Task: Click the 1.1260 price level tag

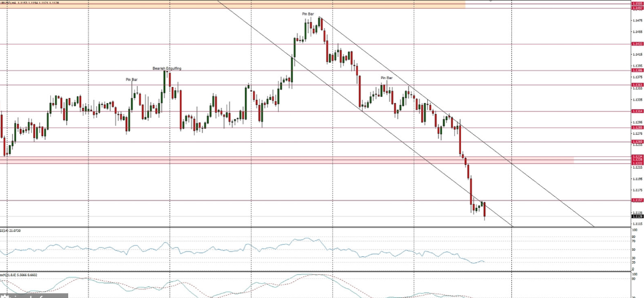Action: coord(637,142)
